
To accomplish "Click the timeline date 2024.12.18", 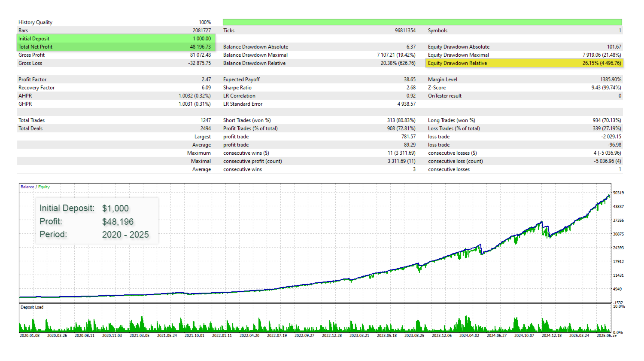I will pyautogui.click(x=552, y=336).
